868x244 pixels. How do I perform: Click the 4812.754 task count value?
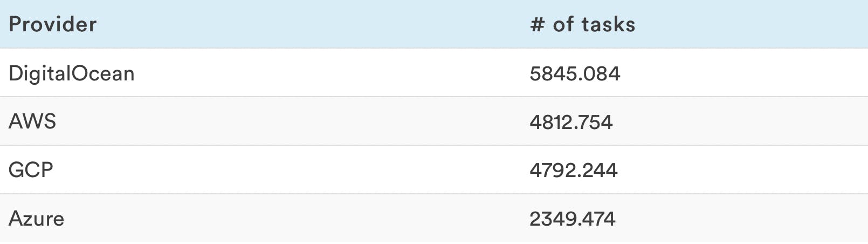[571, 122]
